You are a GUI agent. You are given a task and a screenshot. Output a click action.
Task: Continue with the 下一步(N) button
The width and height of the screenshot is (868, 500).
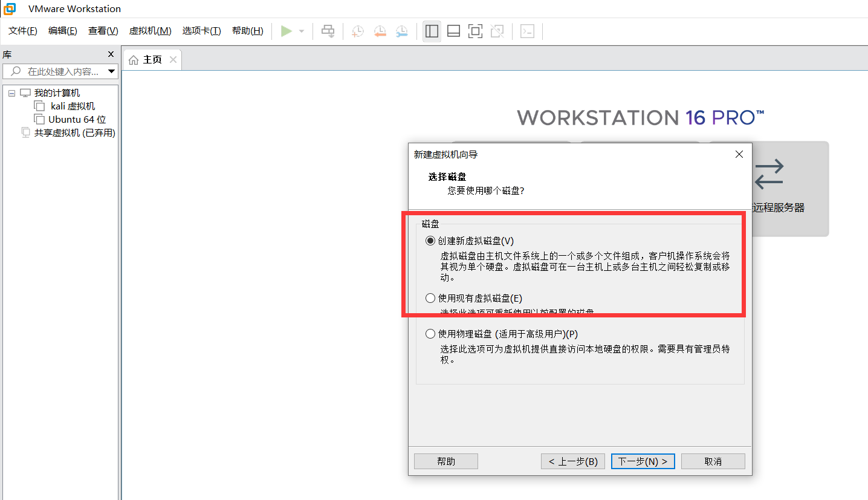[643, 461]
